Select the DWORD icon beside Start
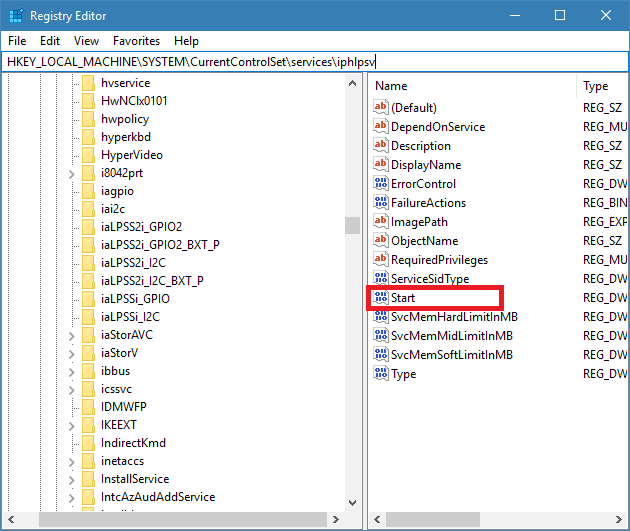 click(380, 298)
